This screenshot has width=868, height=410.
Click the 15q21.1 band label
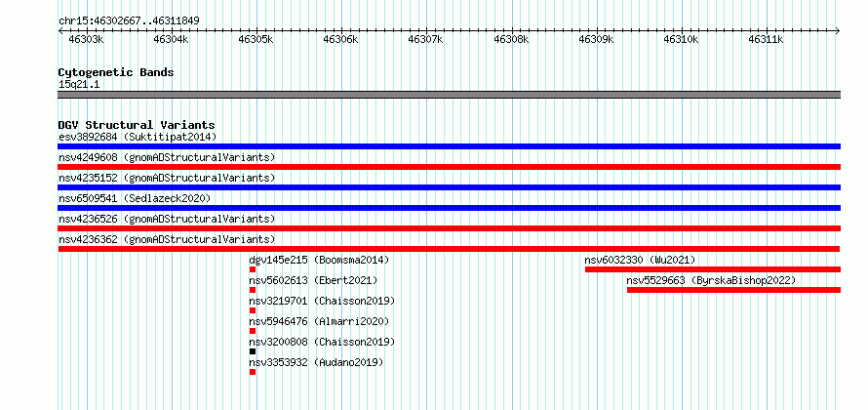pos(79,85)
